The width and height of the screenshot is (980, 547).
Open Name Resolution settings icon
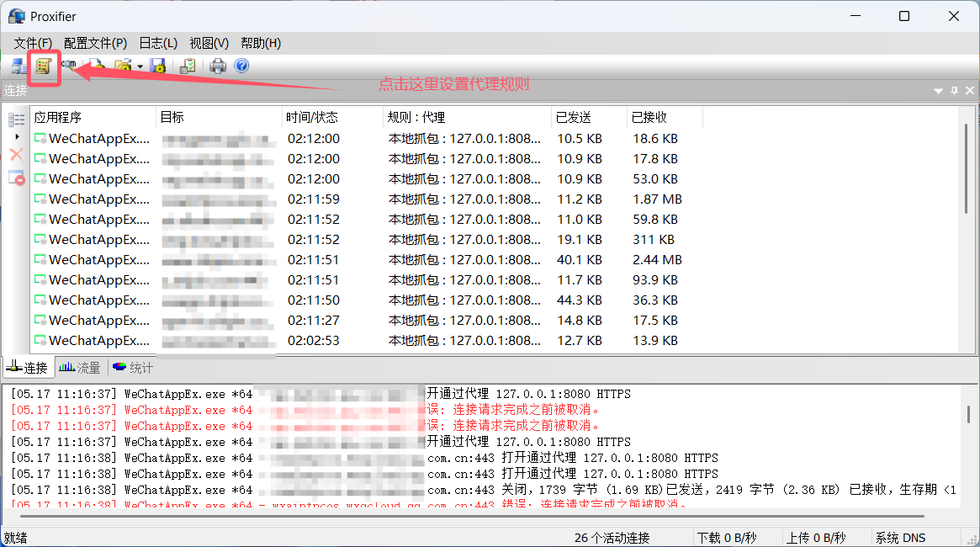click(68, 65)
